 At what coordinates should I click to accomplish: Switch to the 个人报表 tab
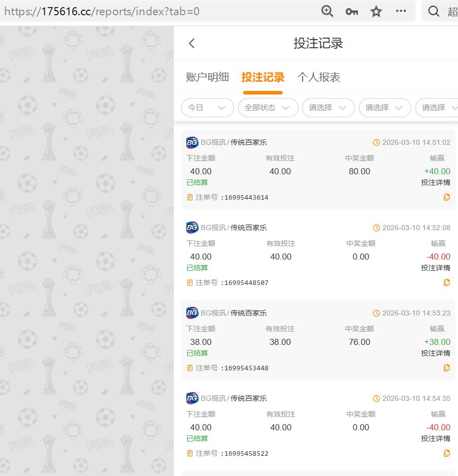point(318,77)
